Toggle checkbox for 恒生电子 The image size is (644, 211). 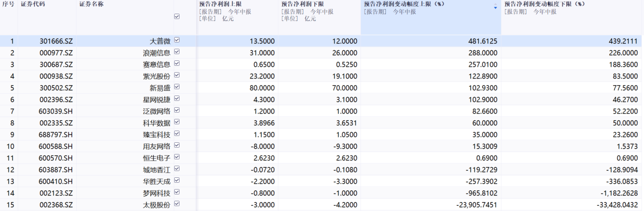click(x=177, y=157)
